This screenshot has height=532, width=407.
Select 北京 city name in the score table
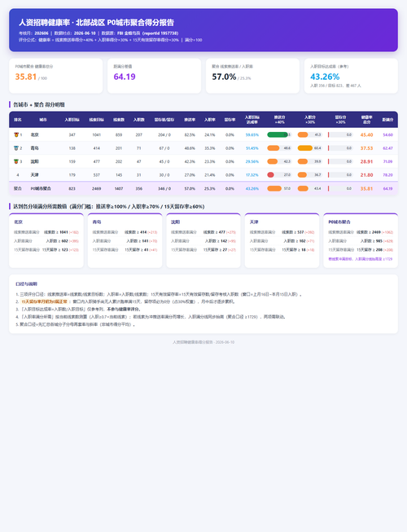coord(34,134)
